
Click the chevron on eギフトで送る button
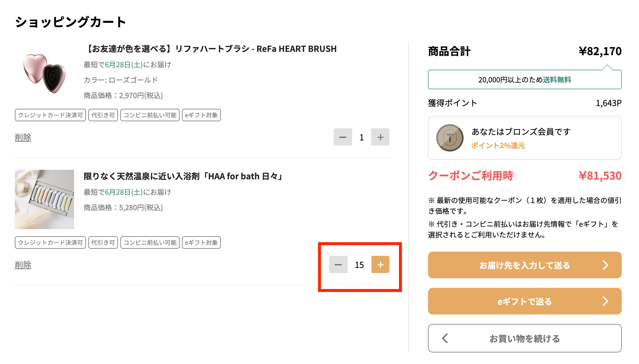[x=605, y=301]
